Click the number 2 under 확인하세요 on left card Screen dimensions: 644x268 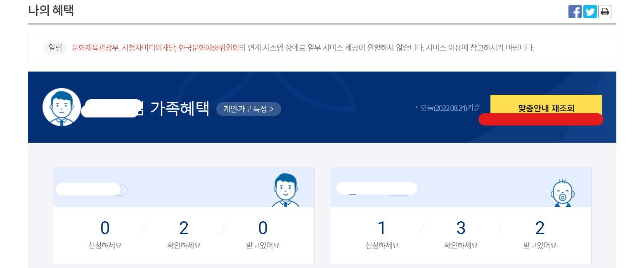pos(184,228)
